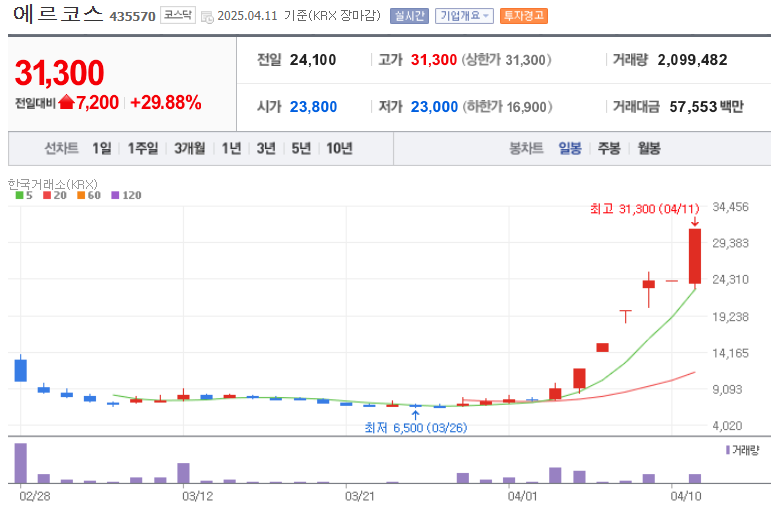Click the red up-arrow icon beside 7,200

[x=66, y=102]
